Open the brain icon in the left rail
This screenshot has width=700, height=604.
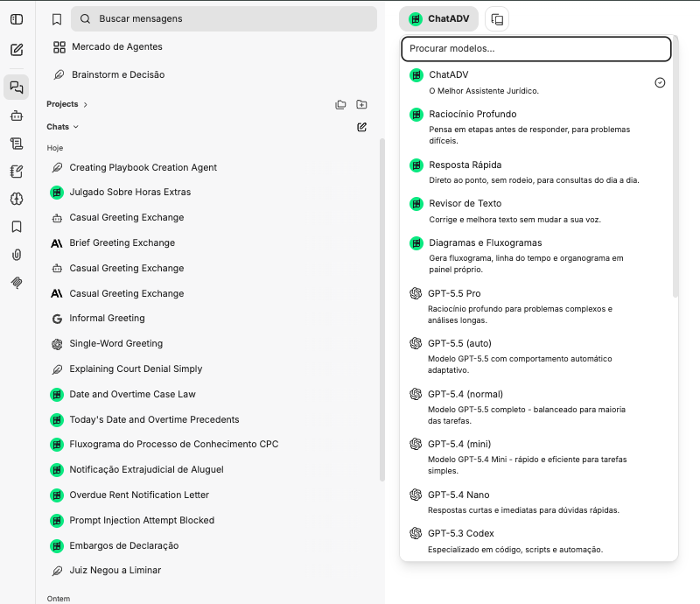coord(17,199)
